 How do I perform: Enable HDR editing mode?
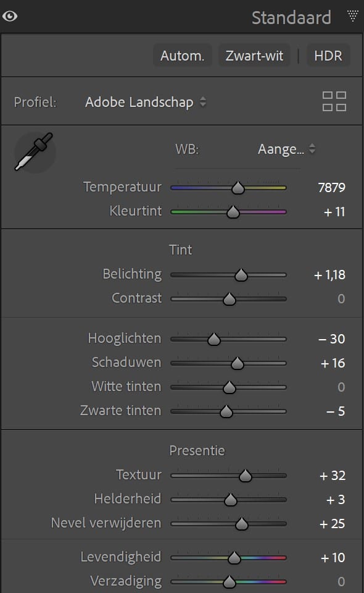point(328,55)
